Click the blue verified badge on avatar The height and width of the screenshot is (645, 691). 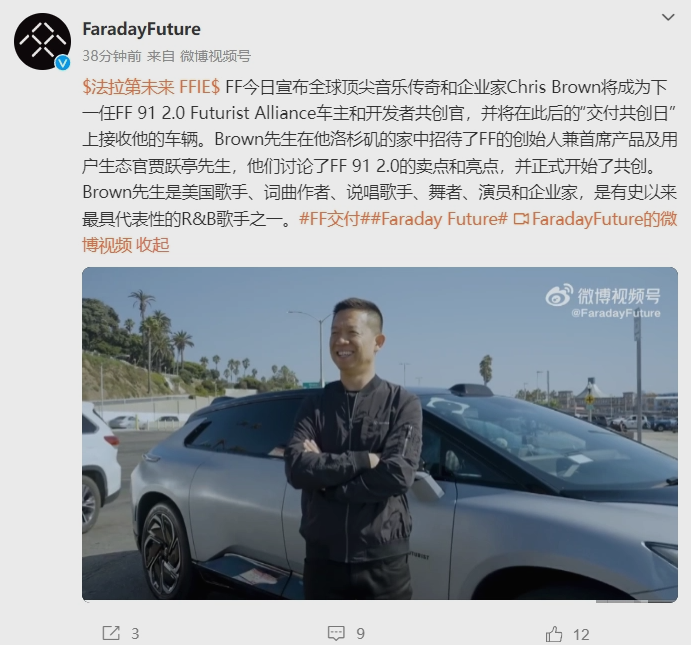point(63,63)
